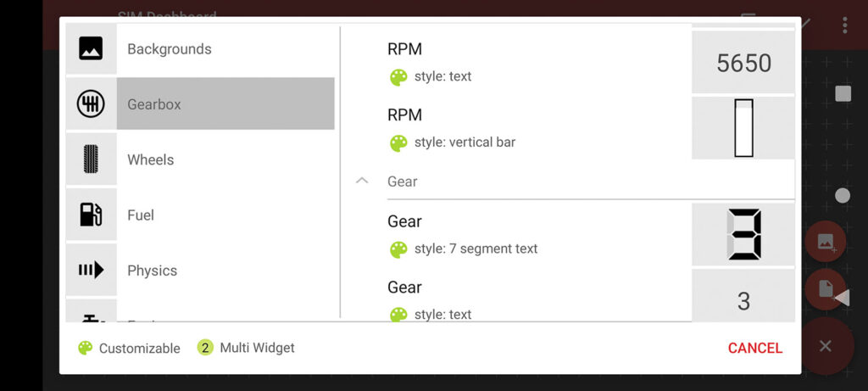This screenshot has width=868, height=391.
Task: Choose the RPM vertical bar preview
Action: (x=743, y=128)
